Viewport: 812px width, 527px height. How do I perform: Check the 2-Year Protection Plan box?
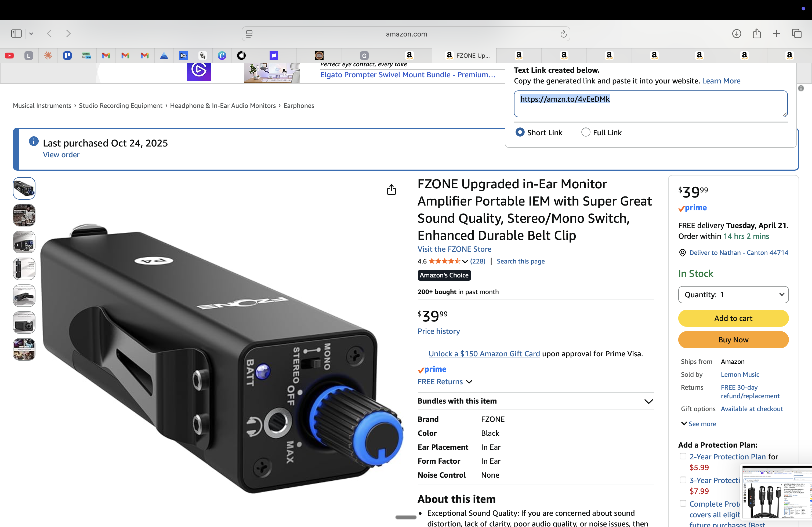[683, 456]
